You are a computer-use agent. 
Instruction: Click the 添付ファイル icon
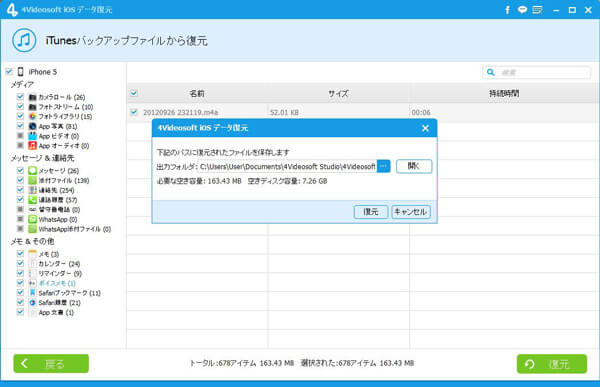33,180
